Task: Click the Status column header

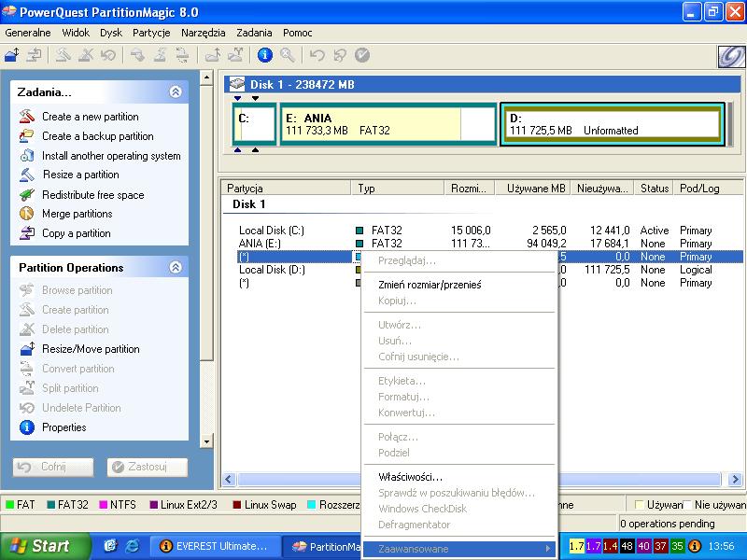Action: coord(654,189)
